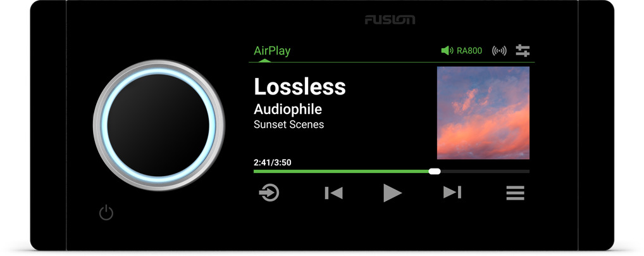Toggle the green speaker mute icon
The width and height of the screenshot is (644, 256).
coord(447,51)
